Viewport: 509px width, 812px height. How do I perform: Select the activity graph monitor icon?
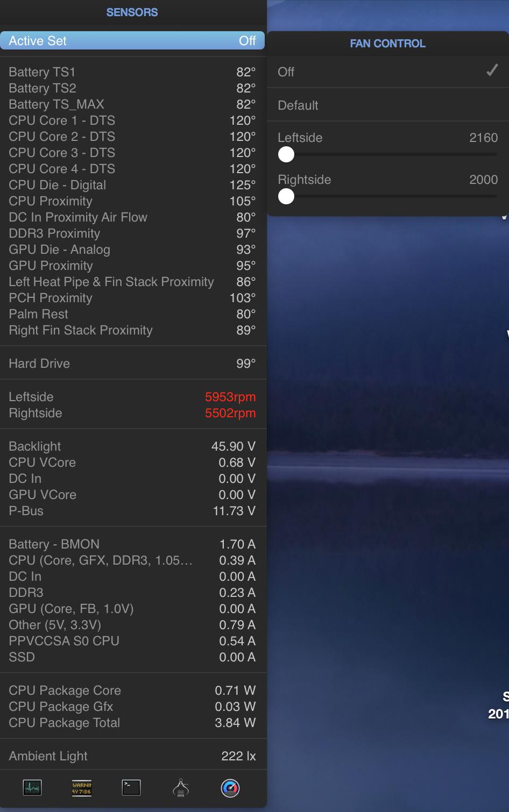point(32,789)
